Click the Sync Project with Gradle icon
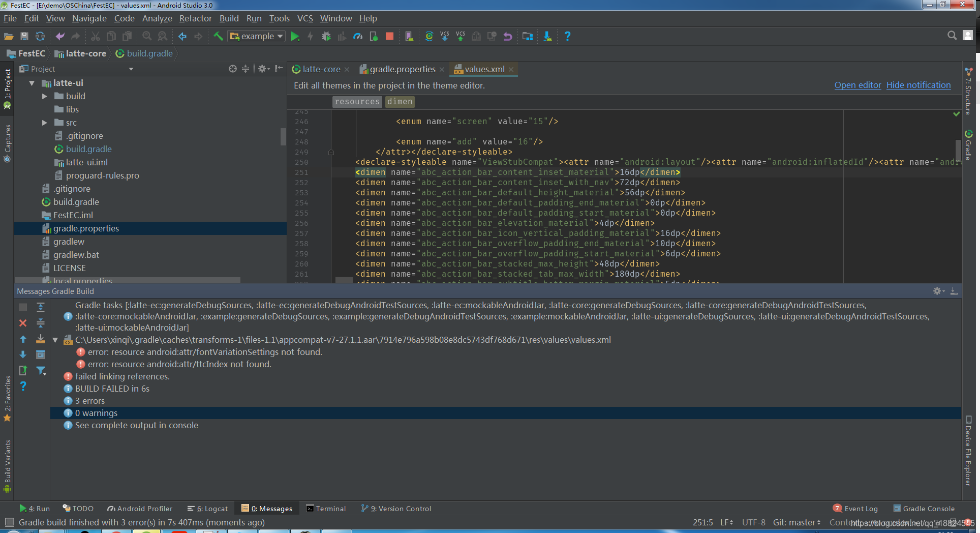The width and height of the screenshot is (980, 533). [x=429, y=36]
